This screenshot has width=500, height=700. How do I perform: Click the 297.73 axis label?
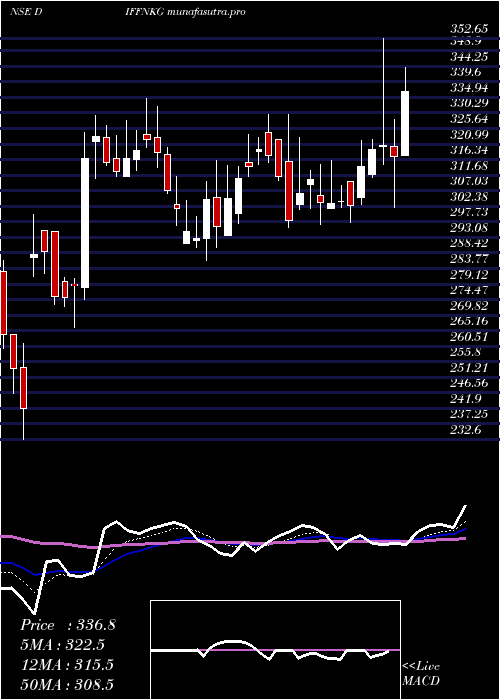[x=469, y=212]
